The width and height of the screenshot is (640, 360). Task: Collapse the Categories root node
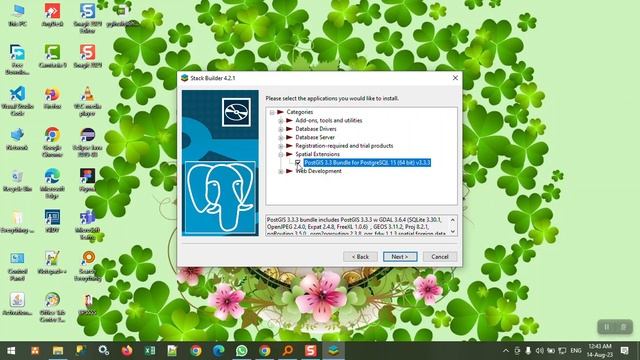tap(272, 112)
